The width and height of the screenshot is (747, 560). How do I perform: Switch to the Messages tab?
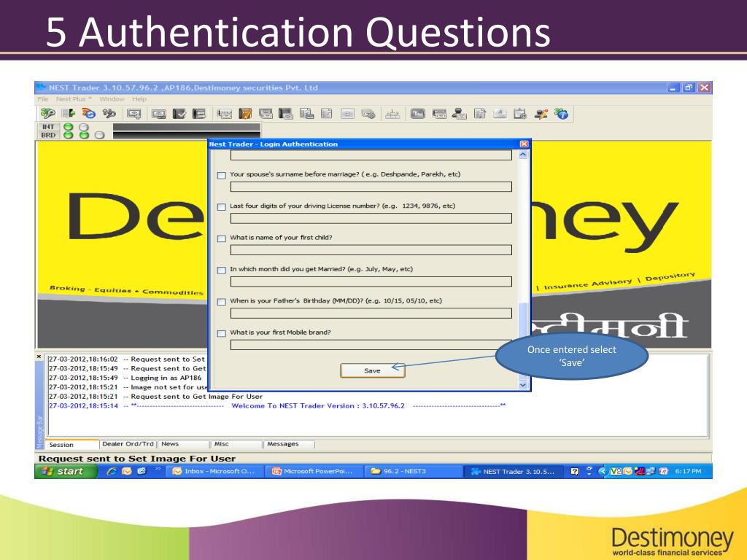pos(289,444)
